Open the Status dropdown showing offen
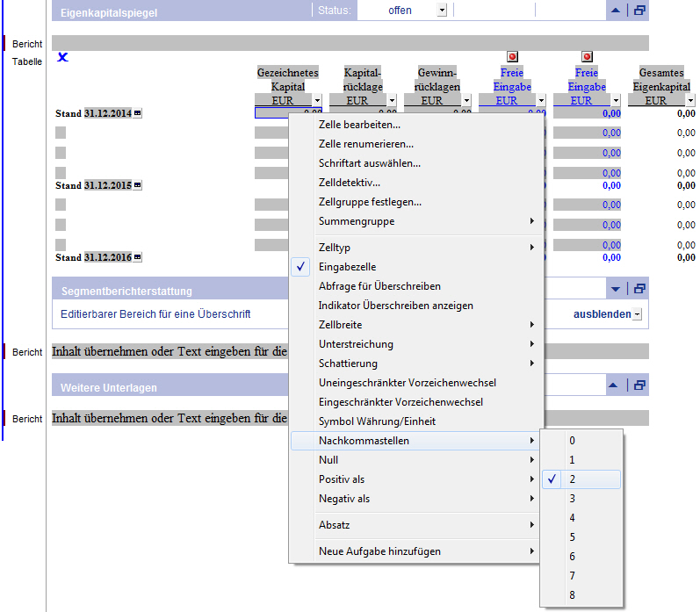Image resolution: width=700 pixels, height=612 pixels. (x=442, y=11)
